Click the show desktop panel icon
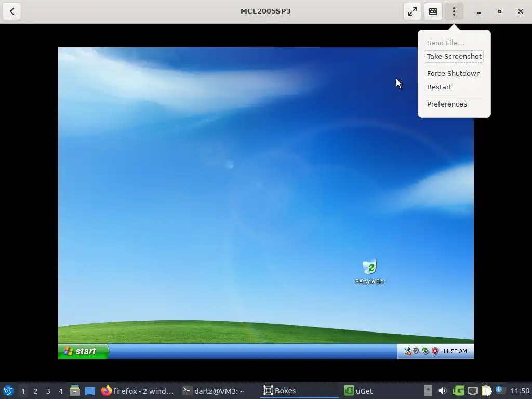 coord(90,391)
